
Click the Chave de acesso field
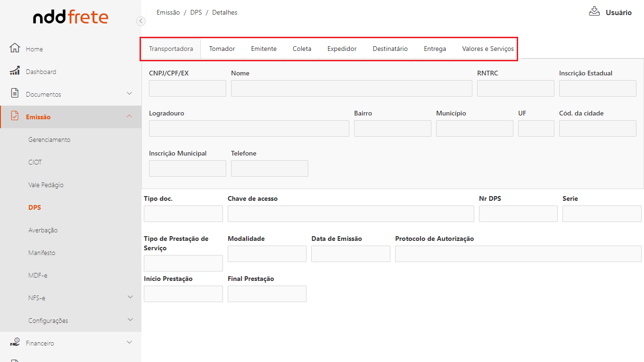351,214
